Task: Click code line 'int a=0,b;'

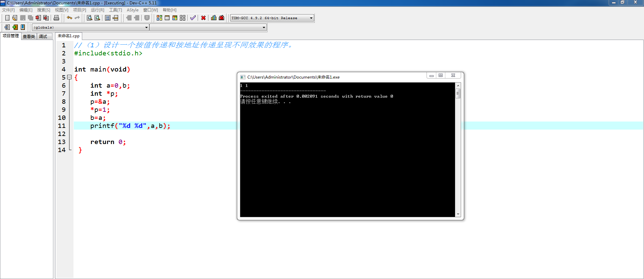Action: pos(110,86)
